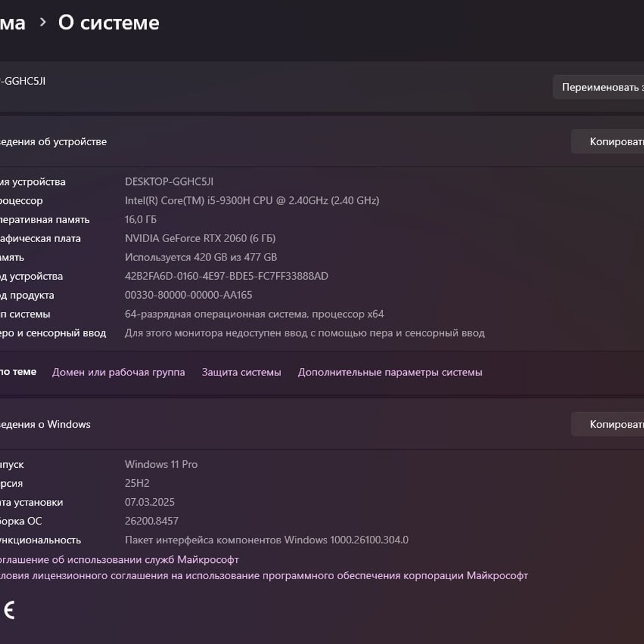Select device name value «DESKTOP-GGHC5JI» in the specs list

(169, 182)
